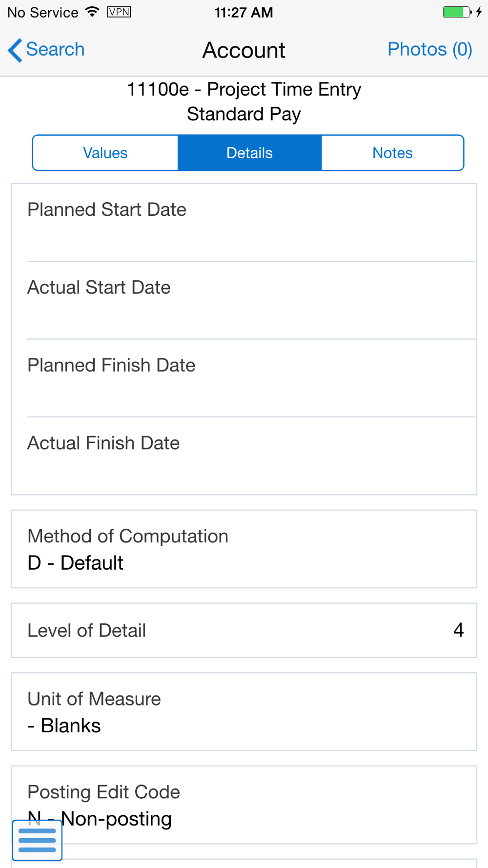The height and width of the screenshot is (868, 488).
Task: Switch to the Values tab
Action: click(105, 153)
